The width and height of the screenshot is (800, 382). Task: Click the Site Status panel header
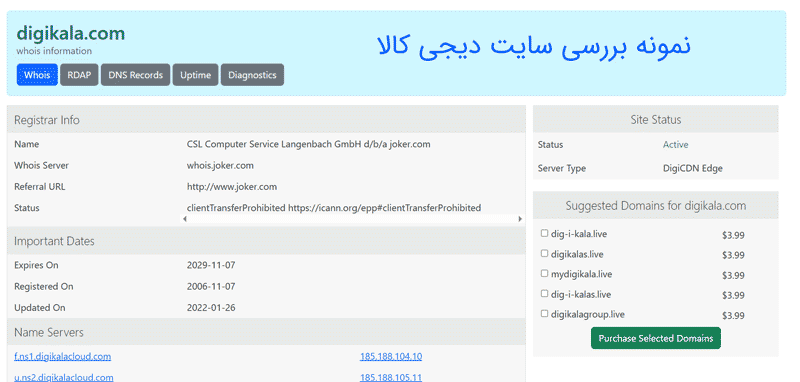pos(656,120)
